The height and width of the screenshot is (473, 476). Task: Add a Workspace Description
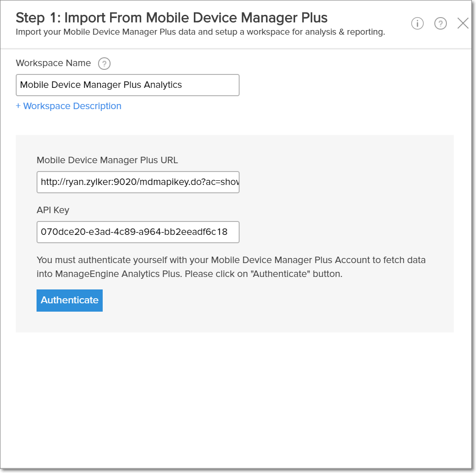pyautogui.click(x=68, y=106)
